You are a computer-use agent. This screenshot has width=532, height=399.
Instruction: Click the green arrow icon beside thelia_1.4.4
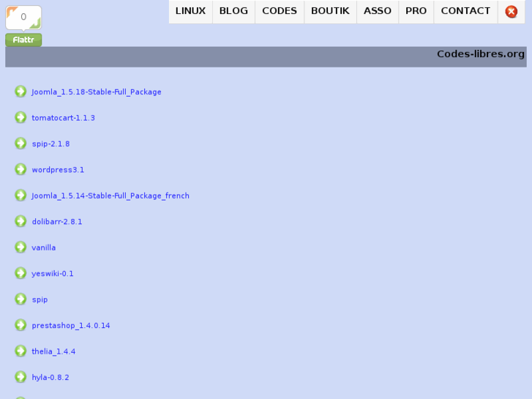click(x=20, y=351)
